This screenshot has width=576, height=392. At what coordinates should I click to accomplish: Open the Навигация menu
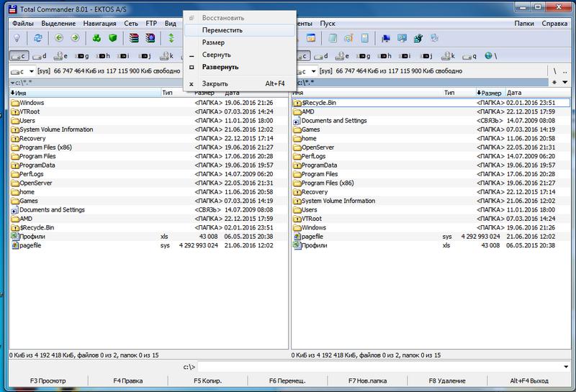click(x=99, y=24)
